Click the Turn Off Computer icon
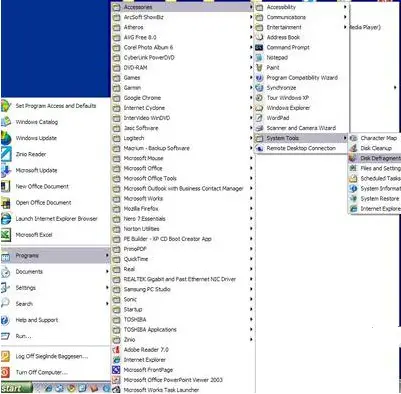The height and width of the screenshot is (394, 401). pos(5,372)
